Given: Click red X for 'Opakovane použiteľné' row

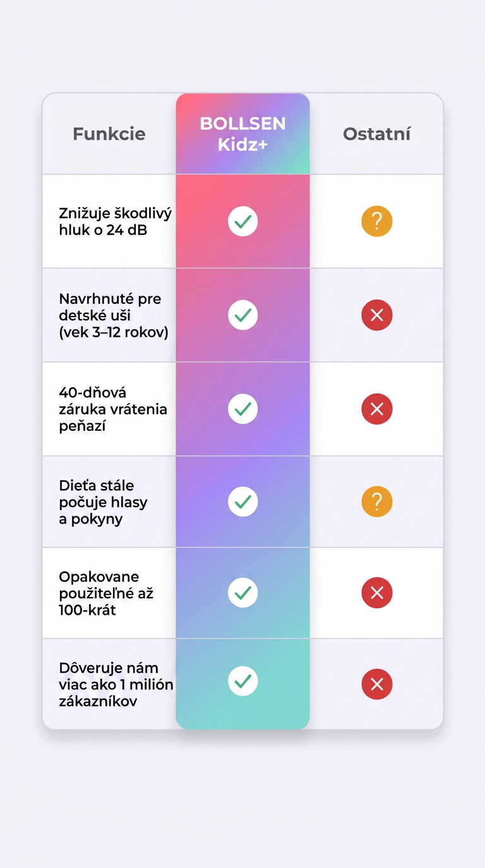Looking at the screenshot, I should (x=377, y=593).
